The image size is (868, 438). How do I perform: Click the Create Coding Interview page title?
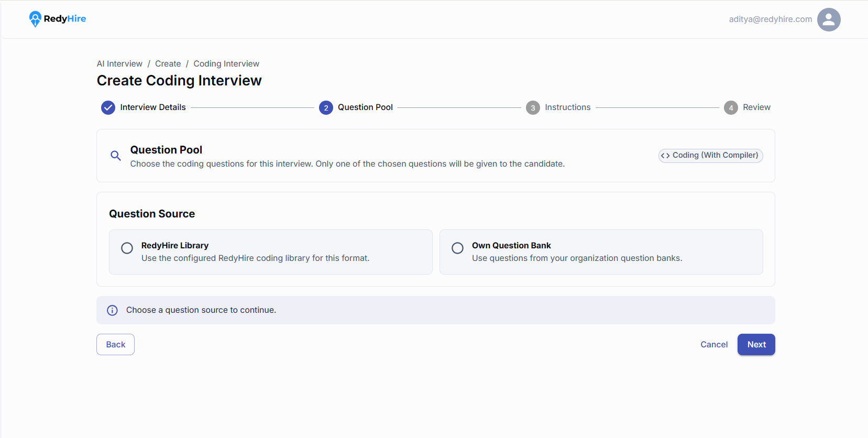coord(179,81)
